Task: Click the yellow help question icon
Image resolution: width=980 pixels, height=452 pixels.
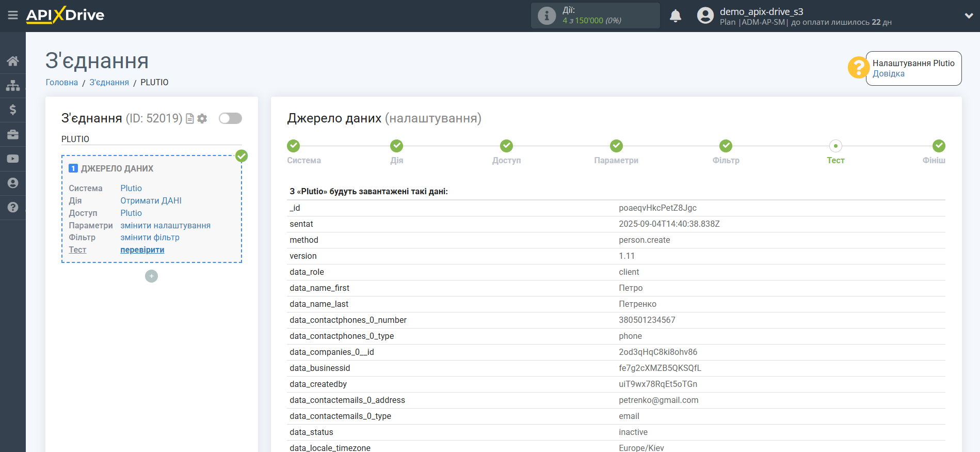Action: 859,68
